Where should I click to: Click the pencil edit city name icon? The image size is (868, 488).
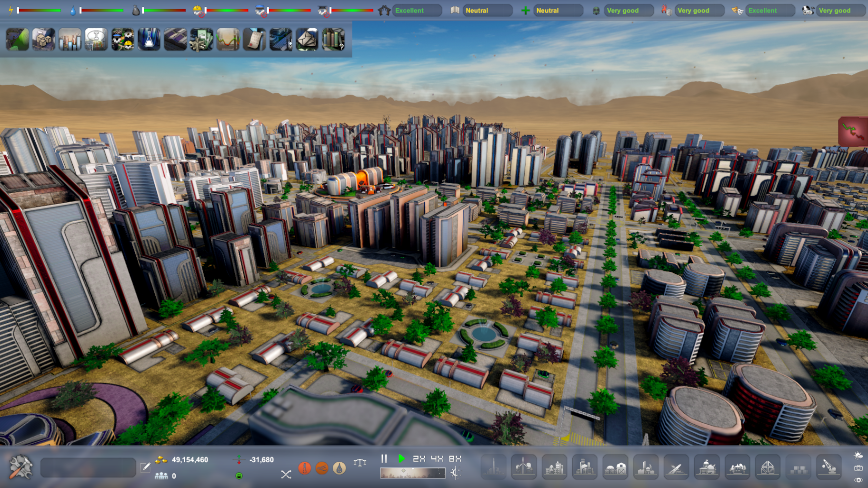click(x=145, y=468)
